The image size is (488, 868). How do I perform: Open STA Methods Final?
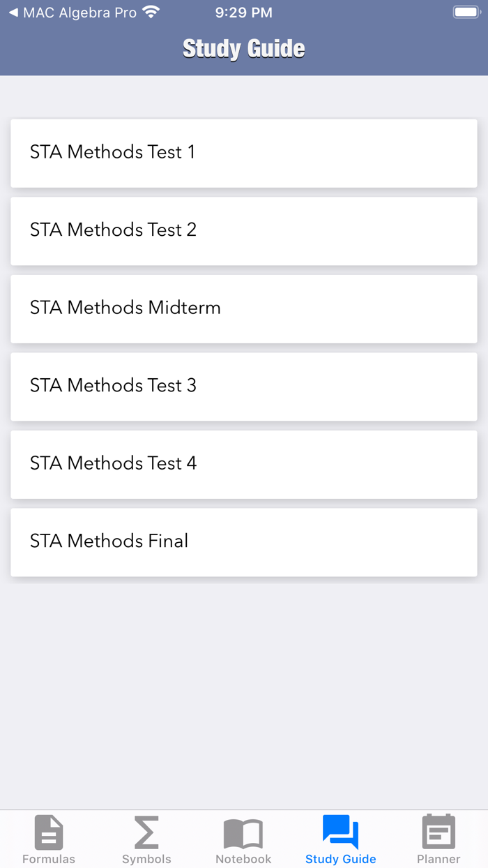[243, 542]
